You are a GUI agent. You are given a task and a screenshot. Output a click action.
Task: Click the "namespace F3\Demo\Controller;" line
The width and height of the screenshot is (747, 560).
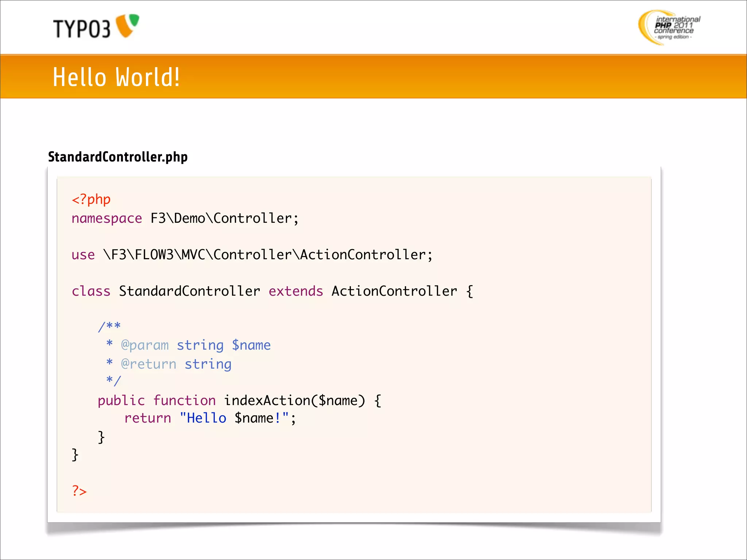185,218
